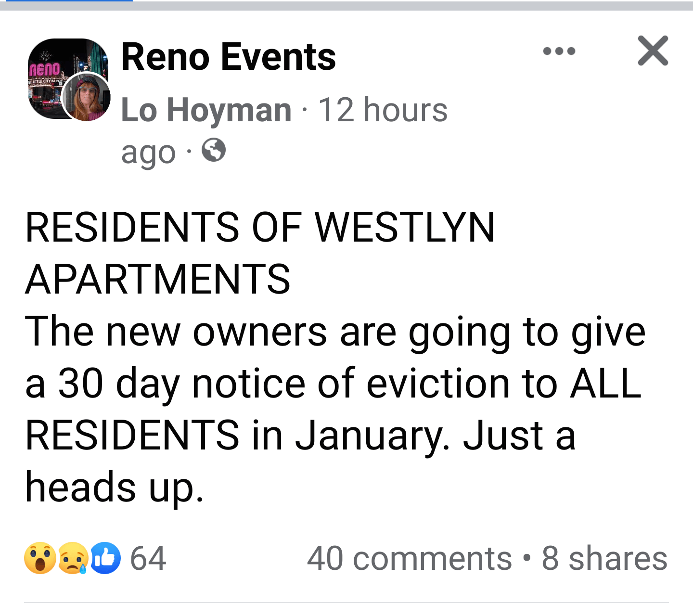Screen dimensions: 693x616
Task: Click the dot separator after Lo Hoyman
Action: click(304, 110)
